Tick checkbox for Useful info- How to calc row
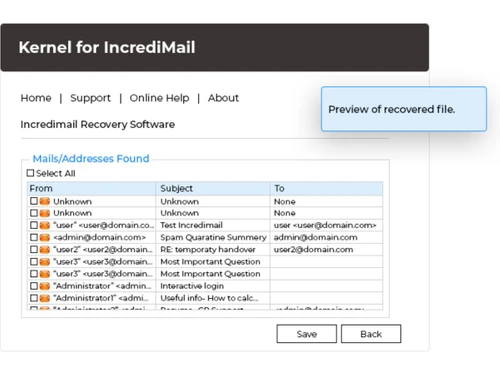The width and height of the screenshot is (500, 375). point(34,298)
